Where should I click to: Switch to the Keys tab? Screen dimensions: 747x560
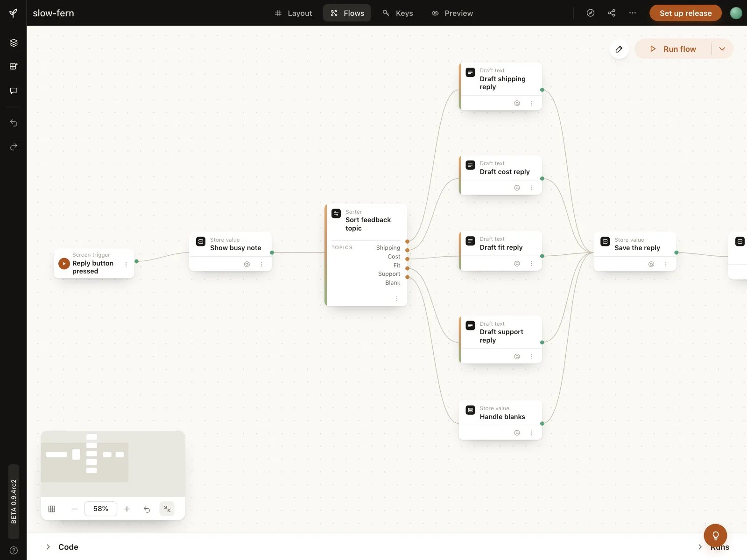pos(398,13)
